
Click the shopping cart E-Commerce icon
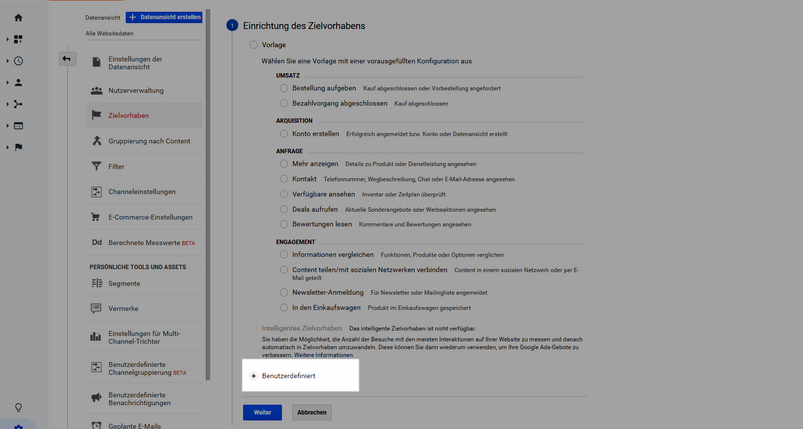[x=96, y=217]
